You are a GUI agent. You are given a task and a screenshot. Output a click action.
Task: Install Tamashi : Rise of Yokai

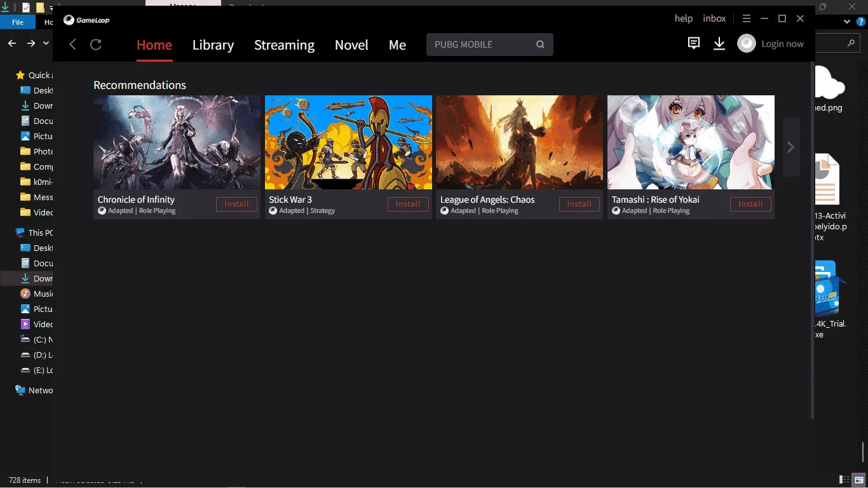pyautogui.click(x=750, y=204)
